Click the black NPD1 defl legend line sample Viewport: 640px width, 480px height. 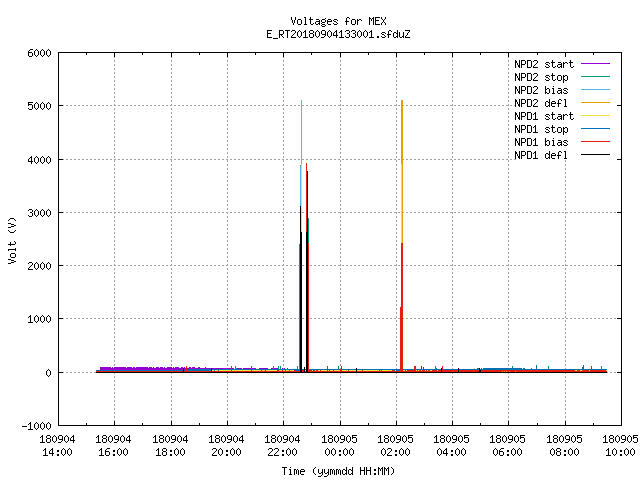(x=595, y=155)
